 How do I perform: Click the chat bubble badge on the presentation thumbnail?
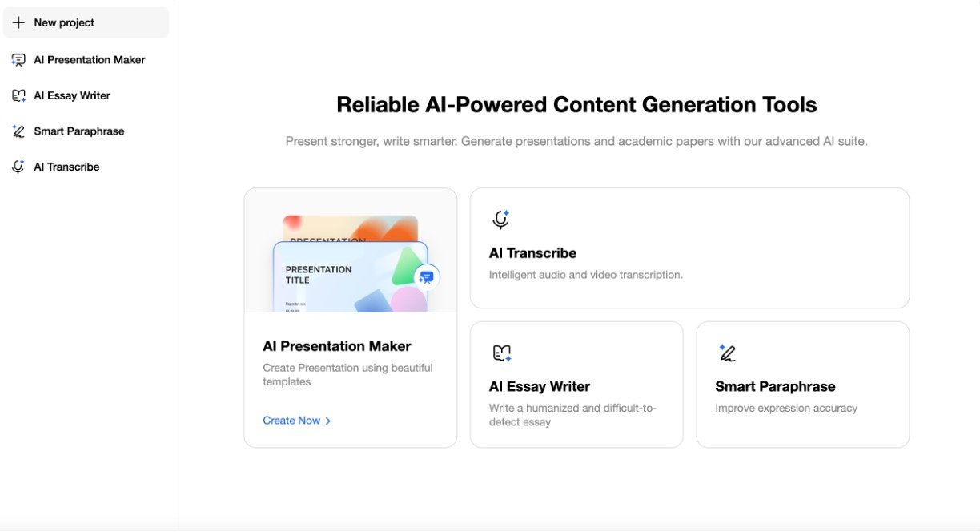pyautogui.click(x=425, y=276)
